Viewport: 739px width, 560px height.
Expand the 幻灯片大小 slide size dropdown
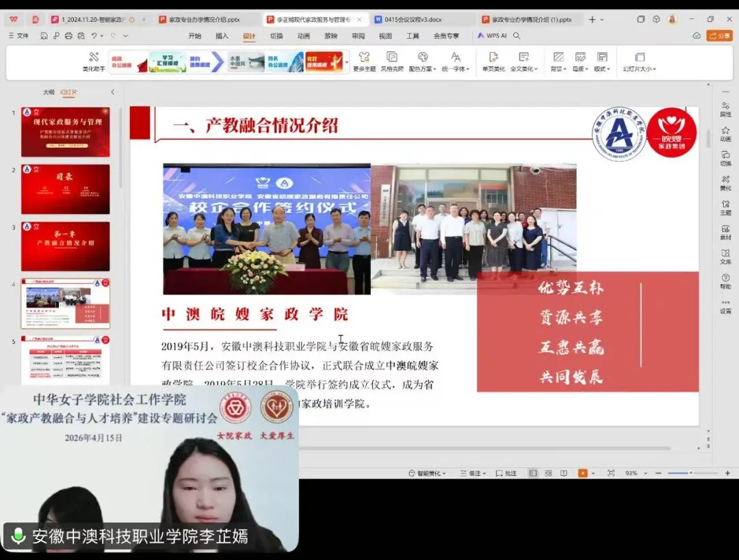(x=640, y=61)
